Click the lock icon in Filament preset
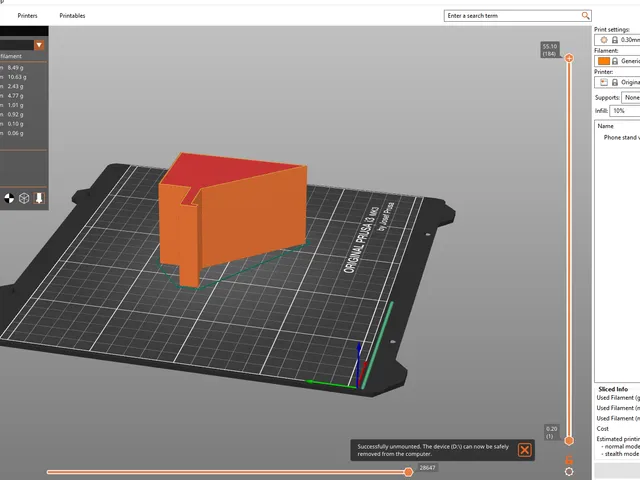640x480 pixels. [615, 61]
